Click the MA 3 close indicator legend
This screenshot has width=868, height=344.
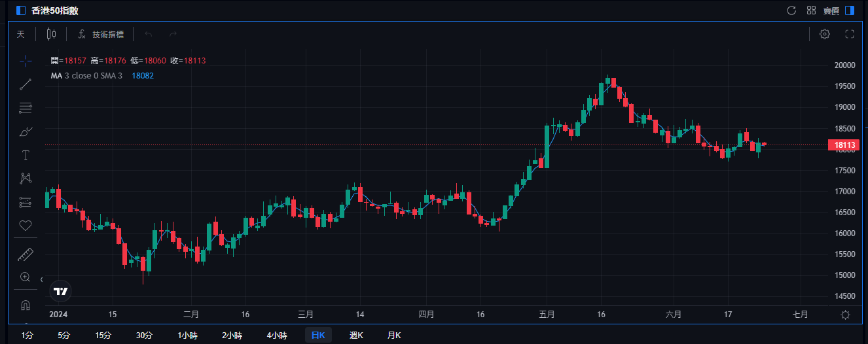coord(86,76)
